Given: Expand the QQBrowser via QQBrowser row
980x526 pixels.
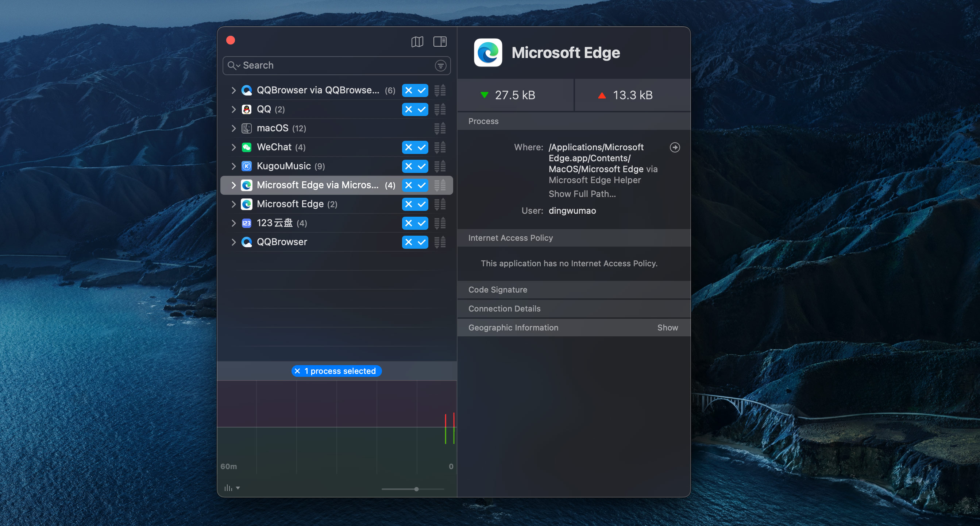Looking at the screenshot, I should [x=234, y=90].
